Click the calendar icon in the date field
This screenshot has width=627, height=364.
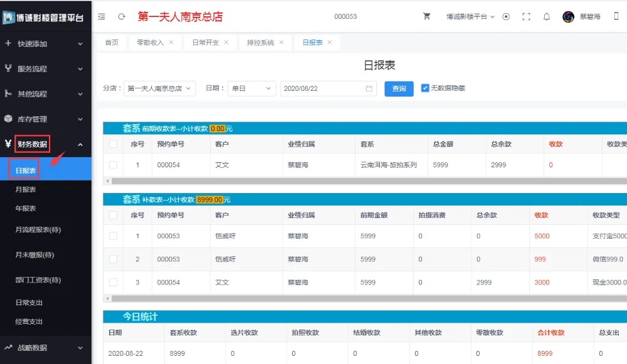tap(369, 89)
